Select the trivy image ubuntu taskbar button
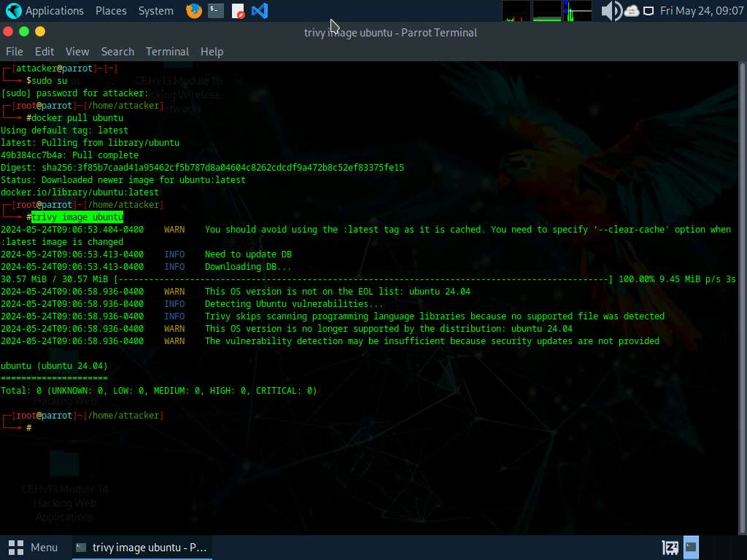Image resolution: width=747 pixels, height=560 pixels. 142,547
